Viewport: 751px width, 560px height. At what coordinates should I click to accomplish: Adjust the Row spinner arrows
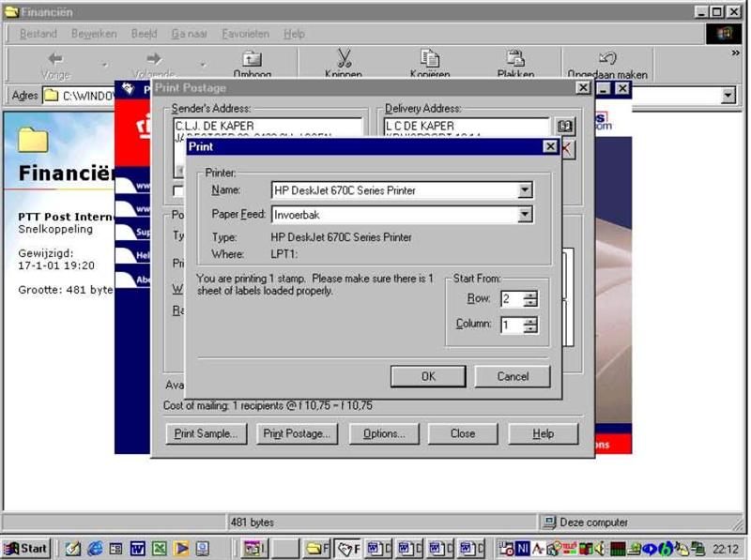point(530,298)
